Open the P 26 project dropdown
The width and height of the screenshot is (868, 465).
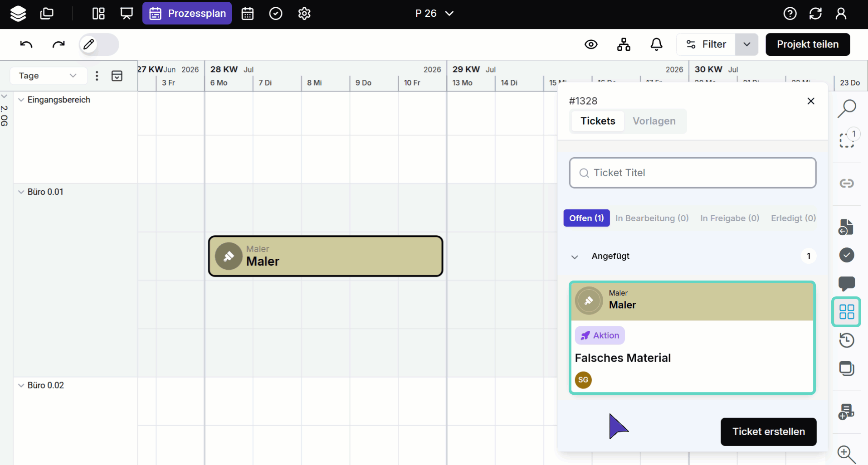pos(434,14)
